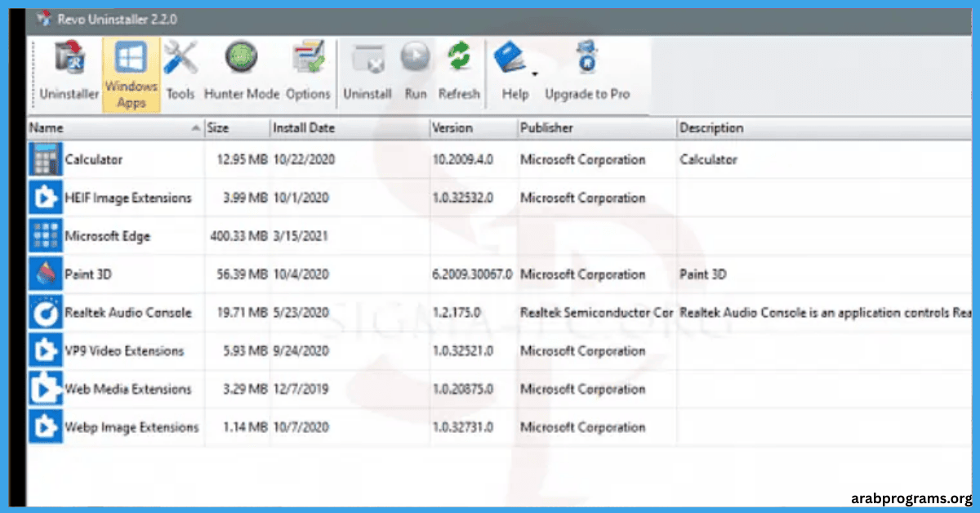Click the Calculator name text
This screenshot has width=980, height=513.
pyautogui.click(x=94, y=160)
